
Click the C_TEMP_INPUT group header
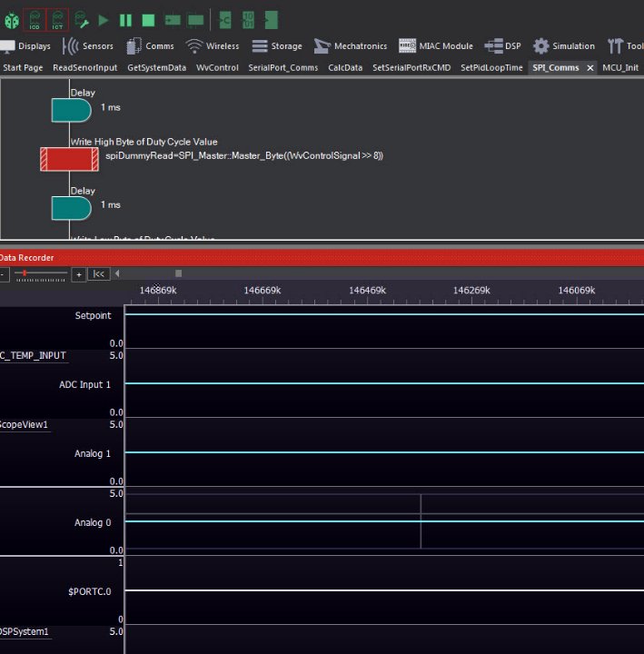34,355
